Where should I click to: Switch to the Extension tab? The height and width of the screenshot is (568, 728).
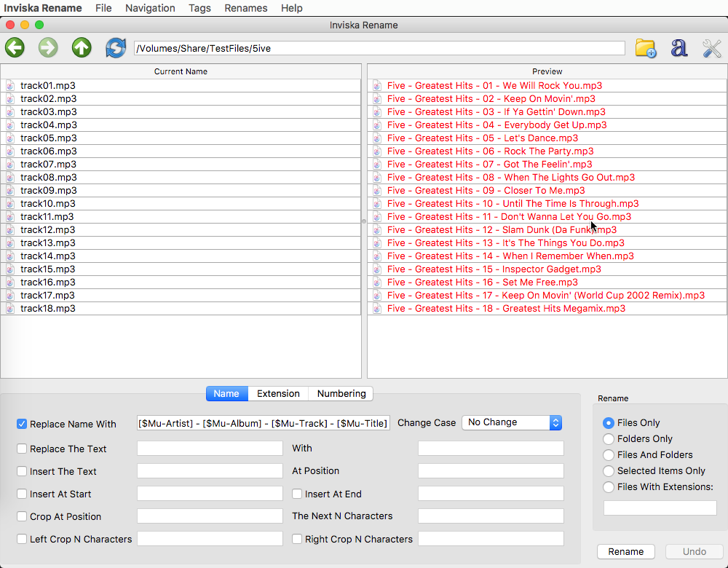pos(278,393)
